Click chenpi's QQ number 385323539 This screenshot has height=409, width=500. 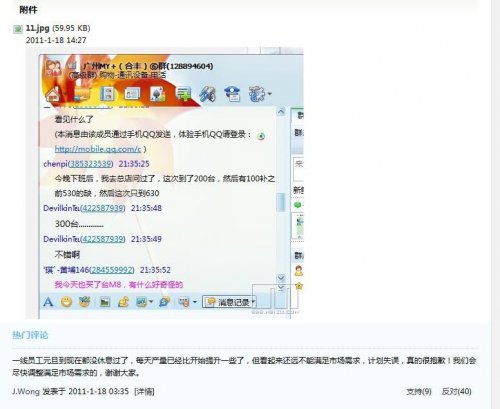[90, 164]
